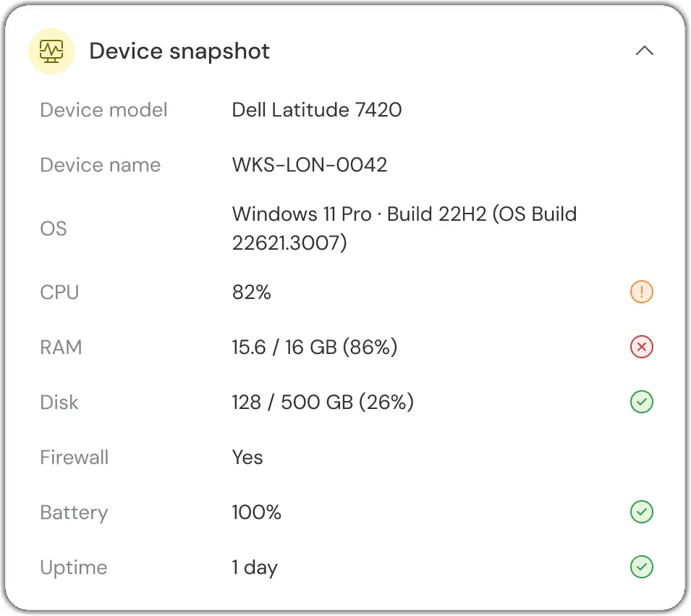Click the Firewall label
Image resolution: width=691 pixels, height=616 pixels.
click(x=75, y=457)
